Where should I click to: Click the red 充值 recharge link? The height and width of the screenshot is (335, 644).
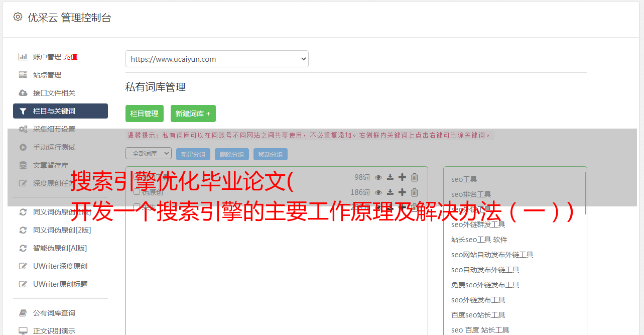70,57
